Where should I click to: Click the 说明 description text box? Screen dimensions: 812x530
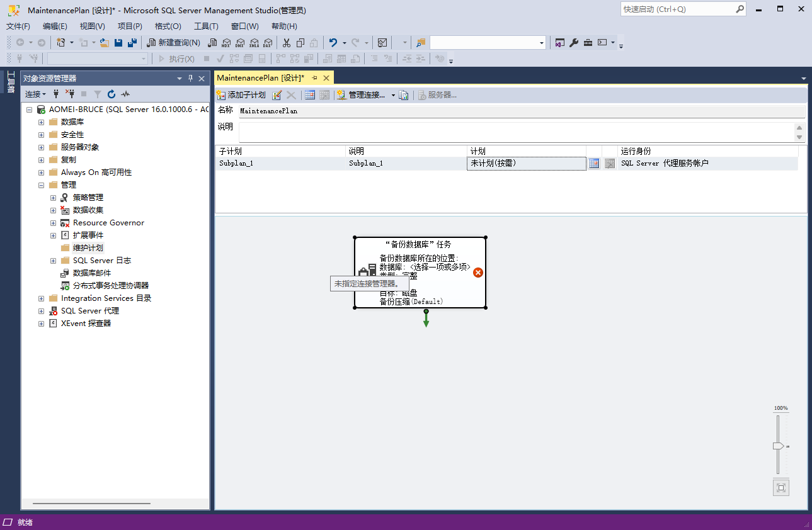[x=517, y=132]
